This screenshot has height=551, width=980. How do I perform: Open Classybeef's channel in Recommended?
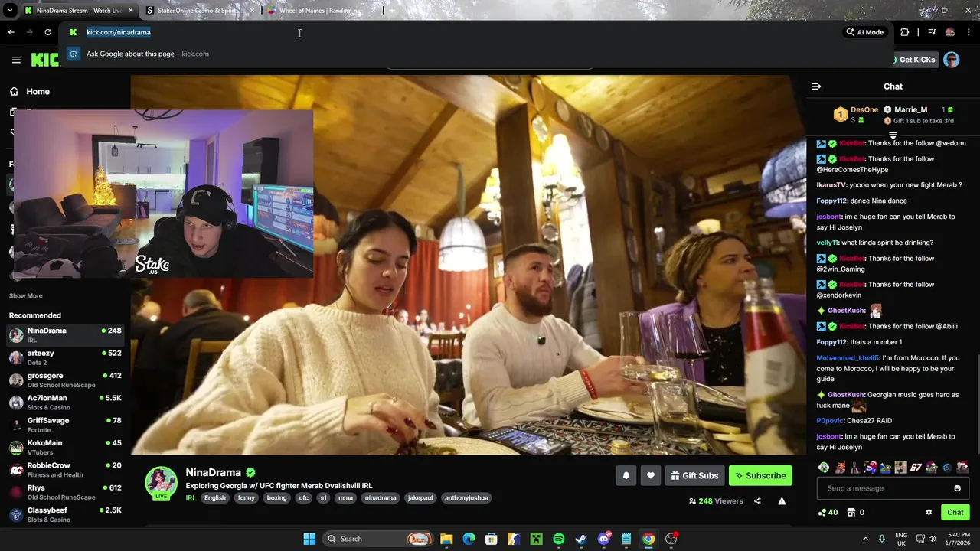(65, 514)
